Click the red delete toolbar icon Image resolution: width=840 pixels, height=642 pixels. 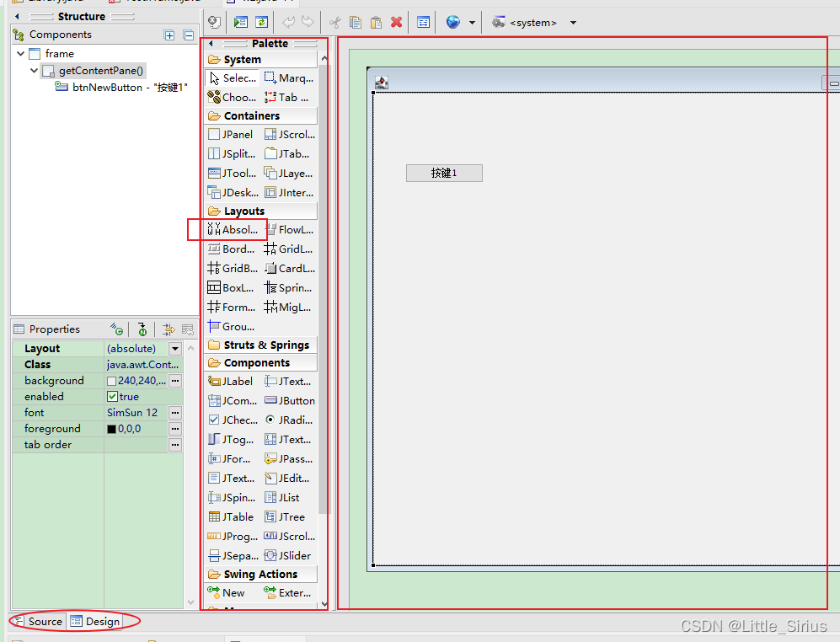point(397,22)
